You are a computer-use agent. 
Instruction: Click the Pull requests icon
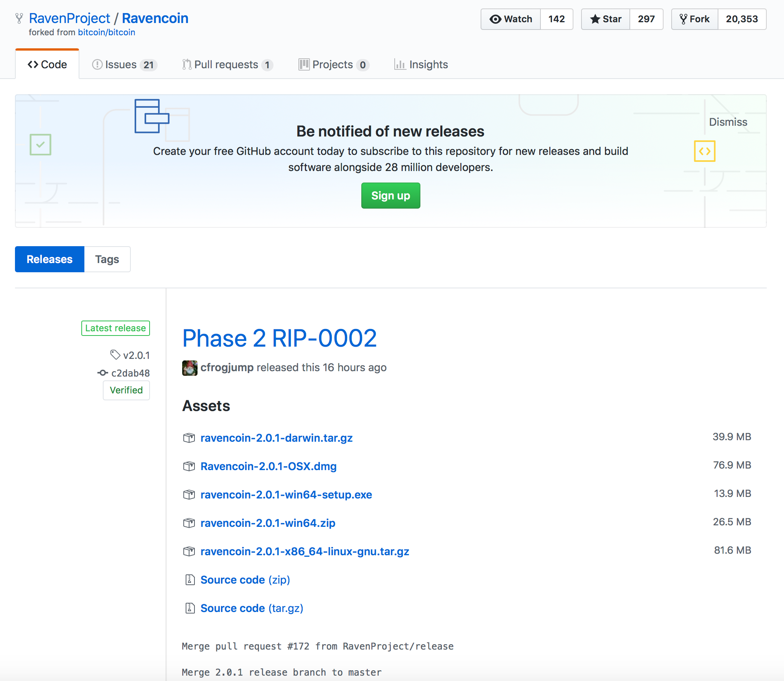click(x=187, y=64)
